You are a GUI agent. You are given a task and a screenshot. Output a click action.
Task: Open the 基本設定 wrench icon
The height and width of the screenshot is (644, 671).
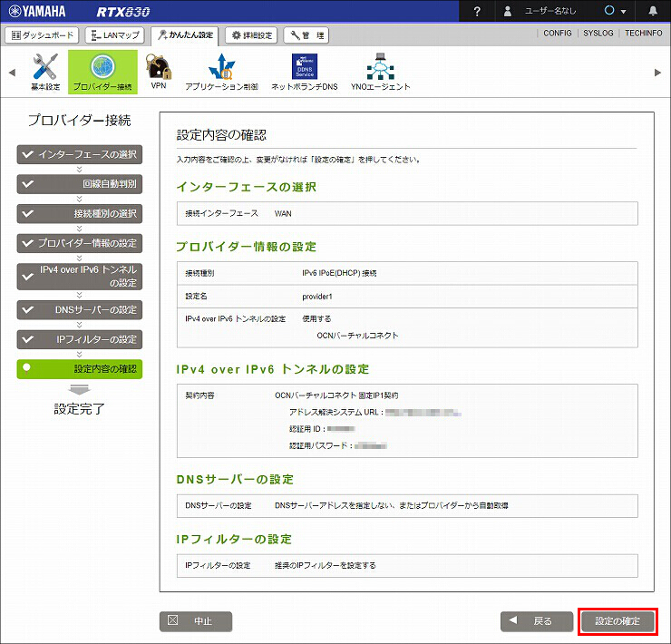[x=45, y=72]
